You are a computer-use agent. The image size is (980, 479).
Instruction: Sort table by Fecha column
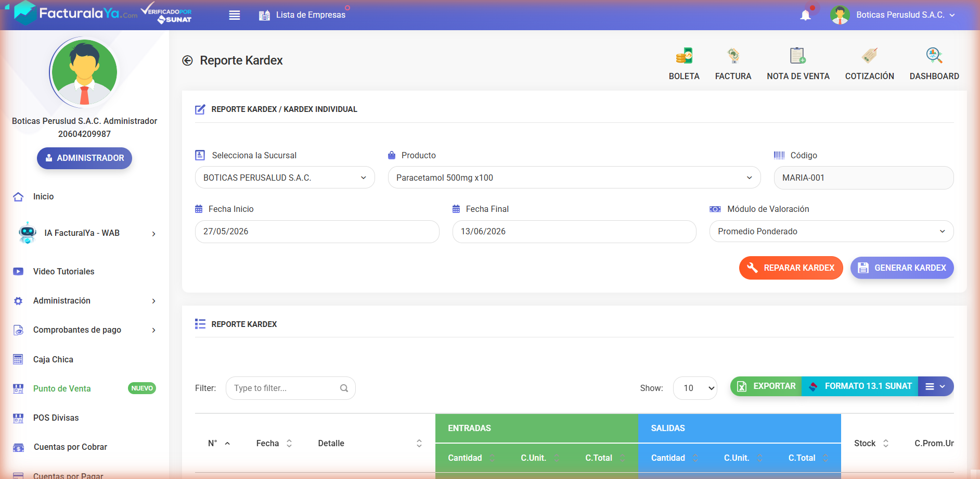(x=274, y=444)
